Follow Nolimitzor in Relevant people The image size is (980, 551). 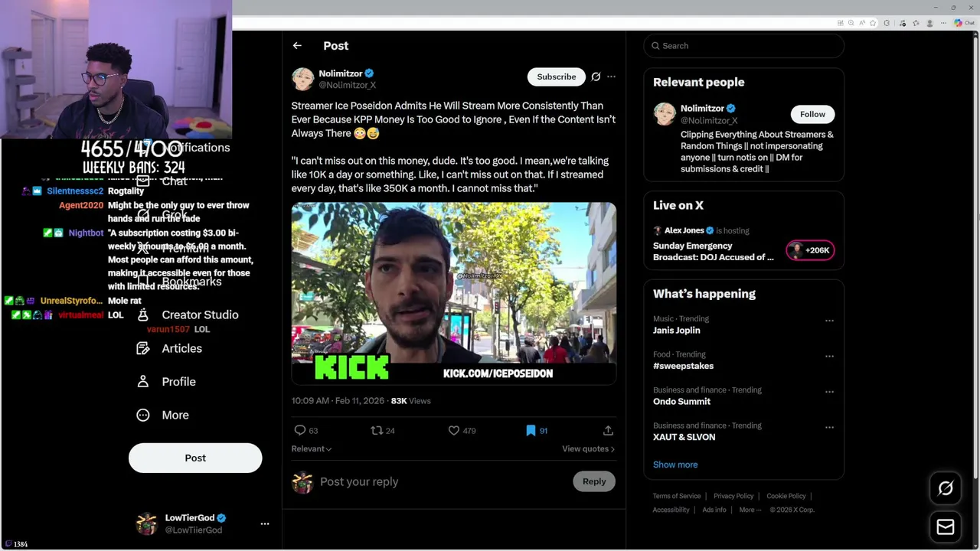click(x=812, y=114)
